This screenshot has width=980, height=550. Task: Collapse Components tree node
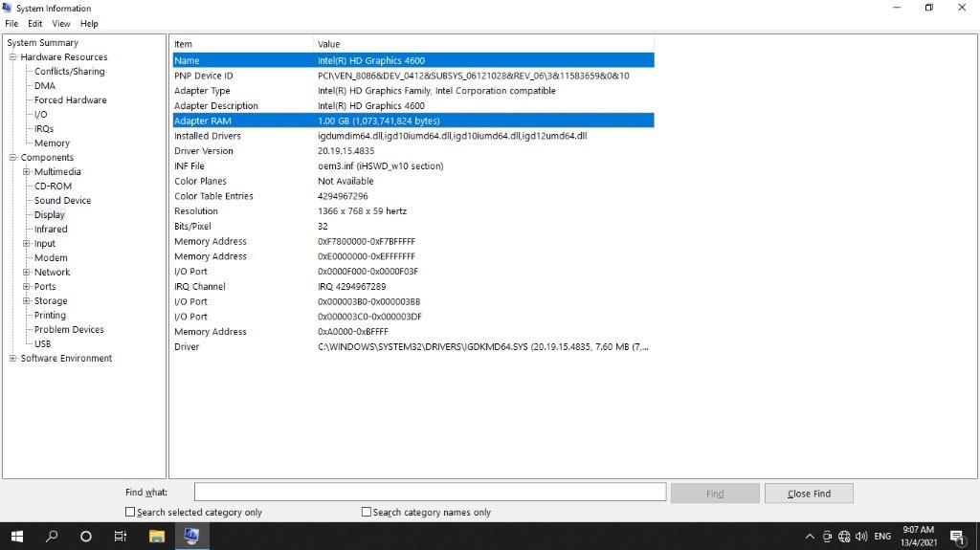coord(12,158)
